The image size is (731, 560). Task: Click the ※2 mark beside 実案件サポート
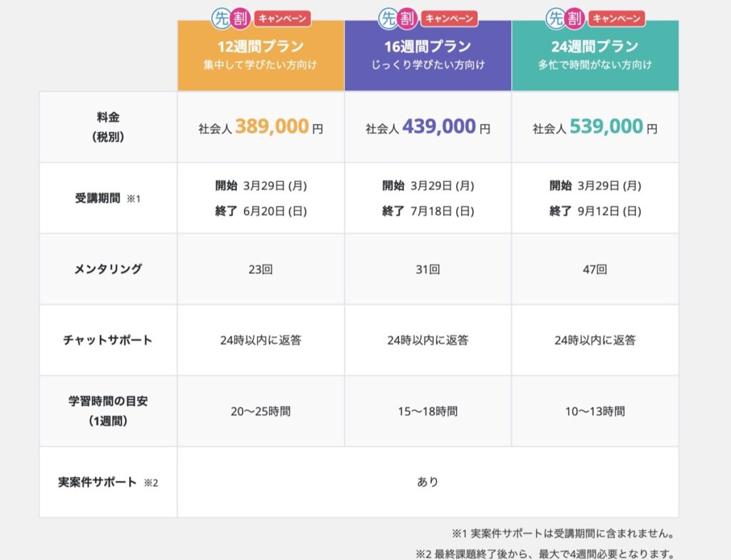click(x=151, y=483)
